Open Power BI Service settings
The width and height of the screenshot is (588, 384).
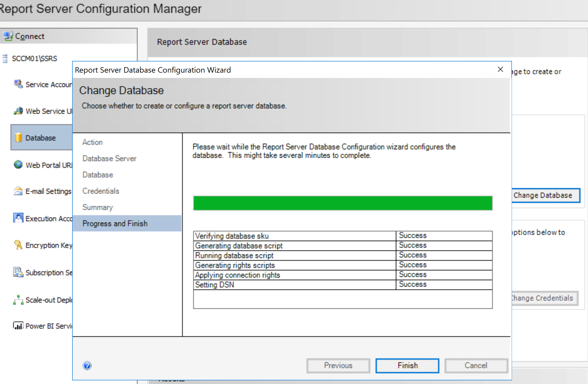[44, 325]
